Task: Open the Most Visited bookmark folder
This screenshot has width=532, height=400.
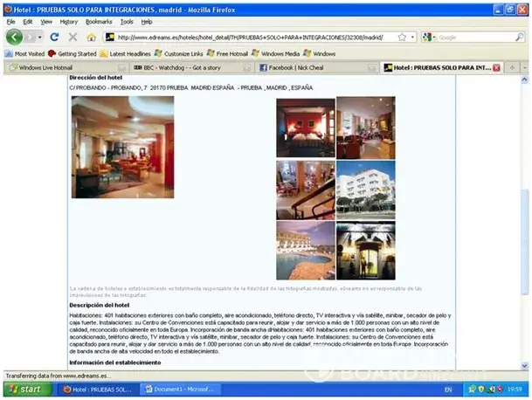Action: pyautogui.click(x=24, y=53)
